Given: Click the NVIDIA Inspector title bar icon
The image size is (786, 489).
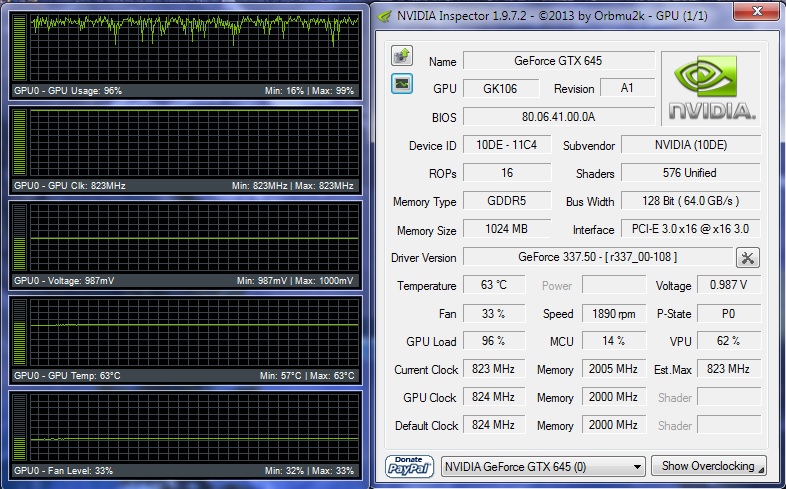Looking at the screenshot, I should 384,16.
